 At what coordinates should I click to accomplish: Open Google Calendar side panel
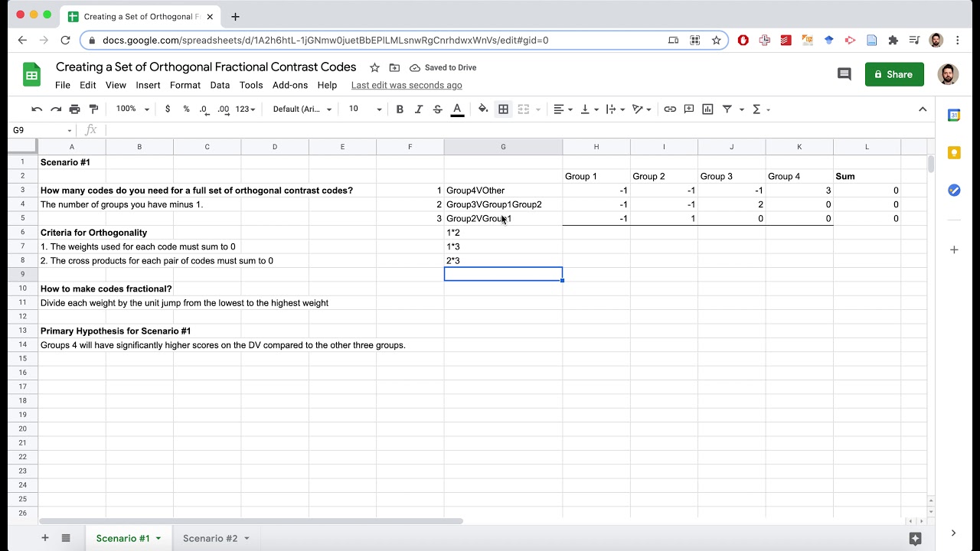(954, 116)
